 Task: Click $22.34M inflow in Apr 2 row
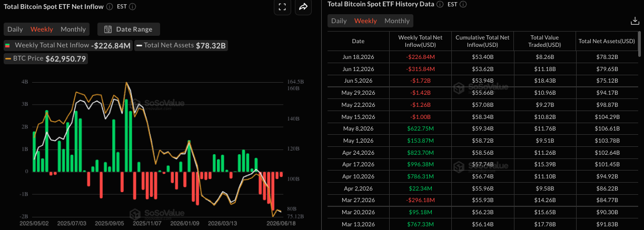point(420,188)
